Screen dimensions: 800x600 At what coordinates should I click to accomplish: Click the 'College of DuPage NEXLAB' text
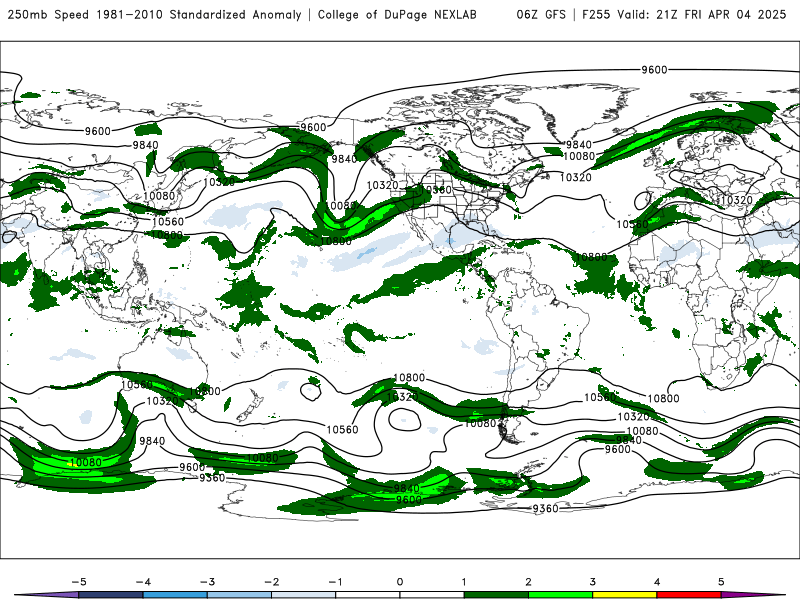click(397, 14)
